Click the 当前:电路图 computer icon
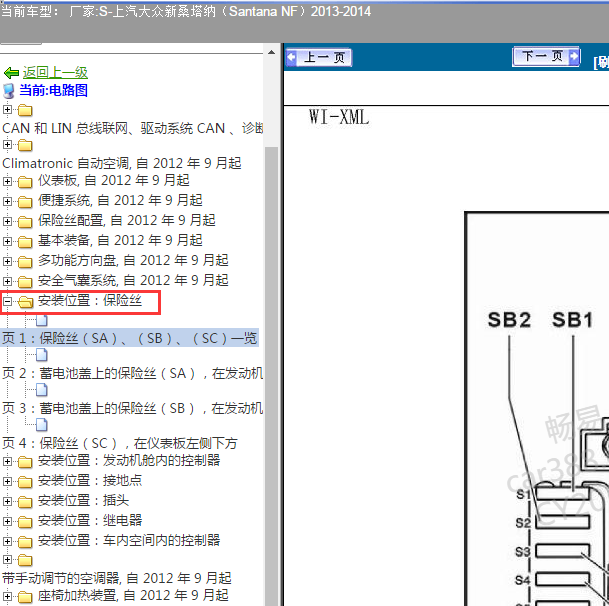The image size is (609, 606). [9, 91]
